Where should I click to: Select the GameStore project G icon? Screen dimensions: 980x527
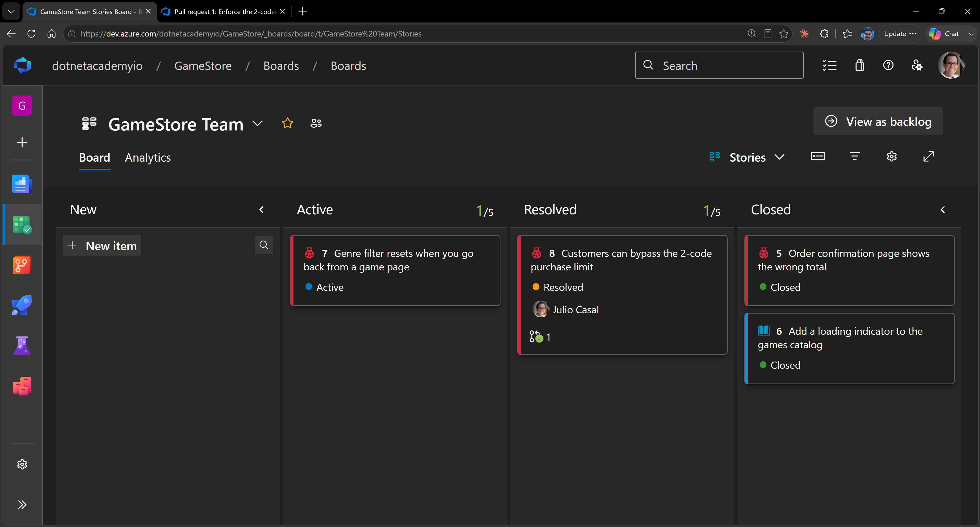22,105
